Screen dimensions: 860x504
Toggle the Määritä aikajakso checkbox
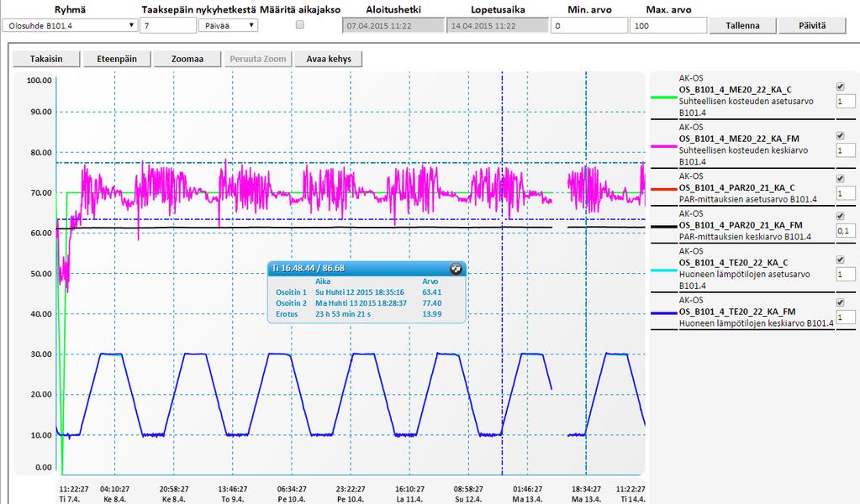pyautogui.click(x=299, y=24)
